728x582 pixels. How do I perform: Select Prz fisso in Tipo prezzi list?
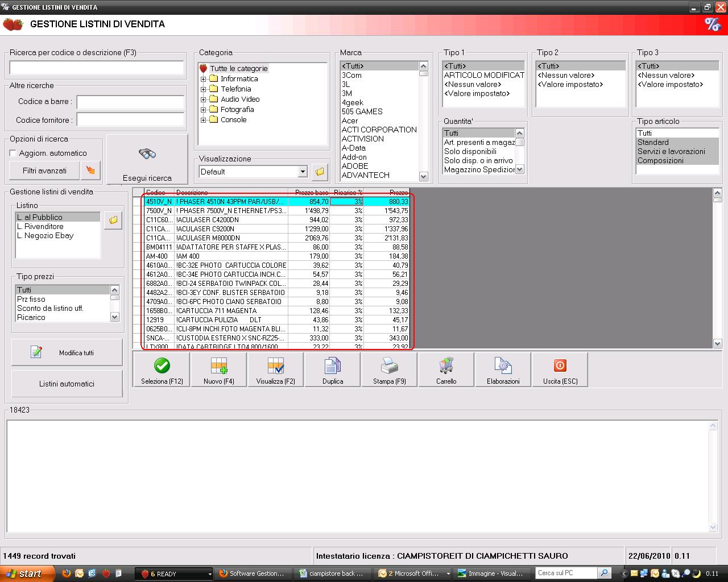[31, 299]
